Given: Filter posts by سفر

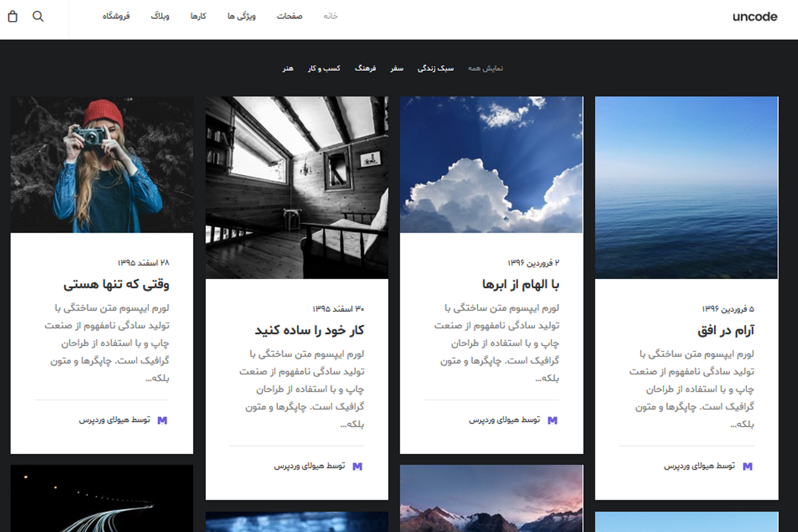Looking at the screenshot, I should (397, 68).
